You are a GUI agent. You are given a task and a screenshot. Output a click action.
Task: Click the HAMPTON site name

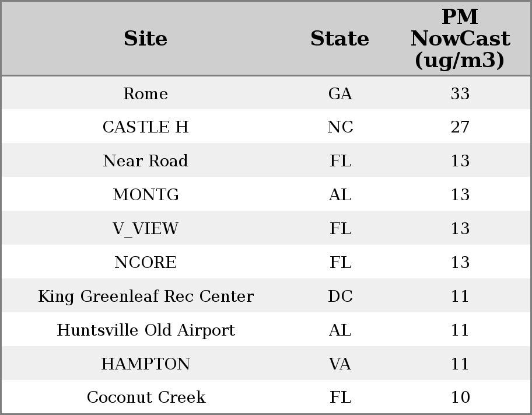tap(145, 364)
